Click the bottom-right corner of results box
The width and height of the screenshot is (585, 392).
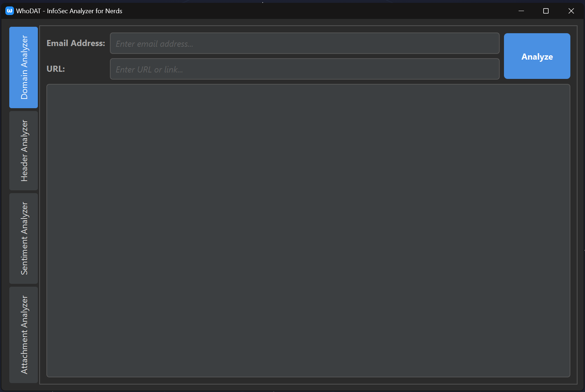[568, 375]
